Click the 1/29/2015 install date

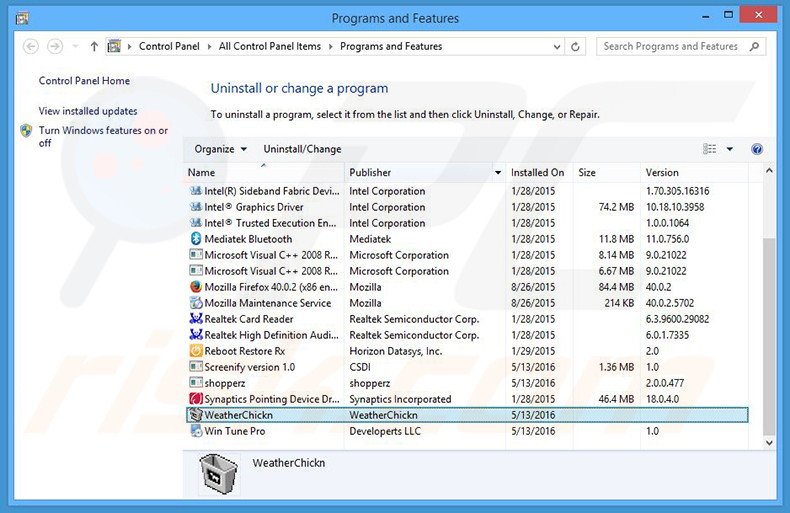[x=533, y=351]
